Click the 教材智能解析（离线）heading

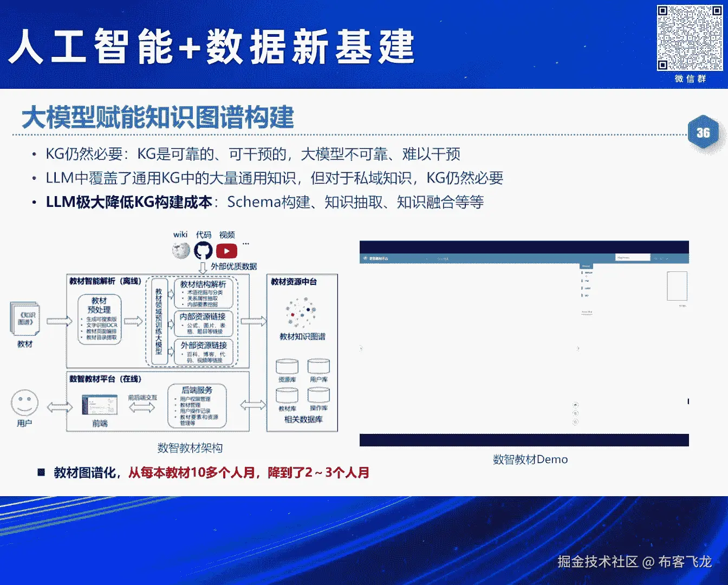[105, 281]
